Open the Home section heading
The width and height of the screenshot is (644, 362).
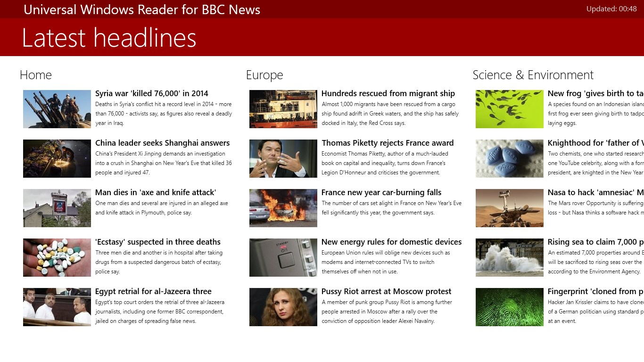click(36, 75)
